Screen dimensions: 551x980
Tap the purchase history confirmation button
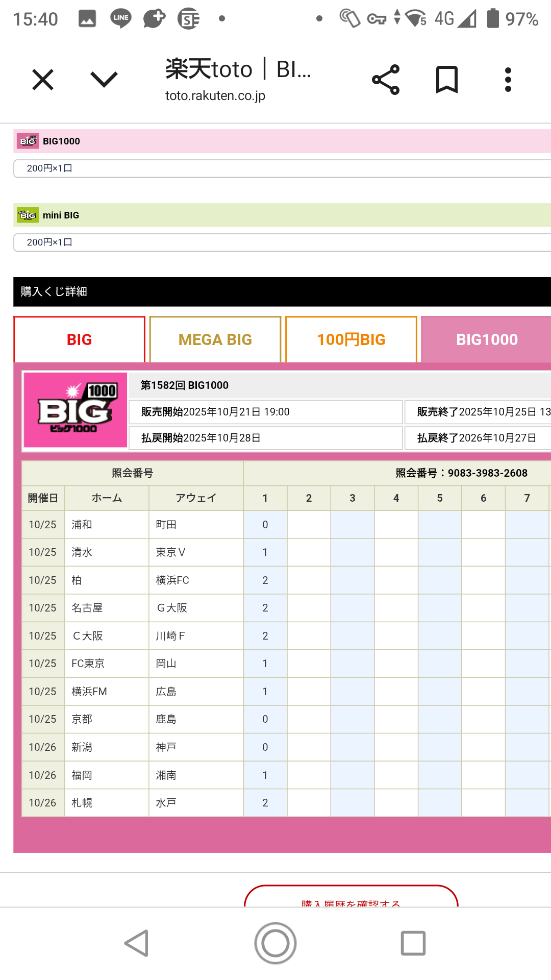pos(351,898)
